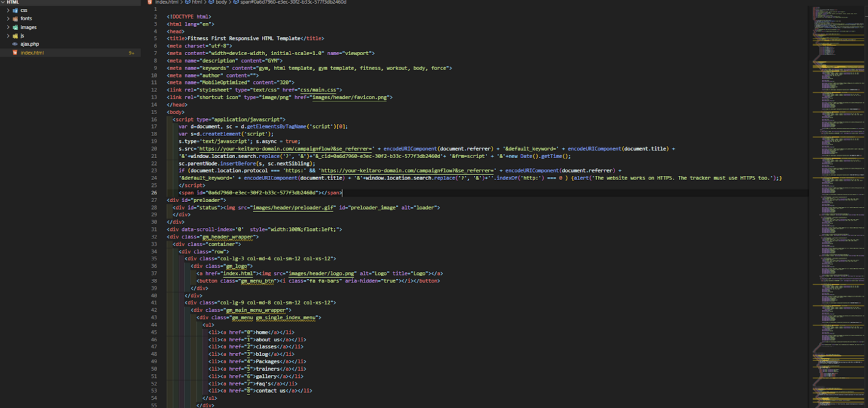Click the js folder icon
The height and width of the screenshot is (408, 868).
coord(15,36)
